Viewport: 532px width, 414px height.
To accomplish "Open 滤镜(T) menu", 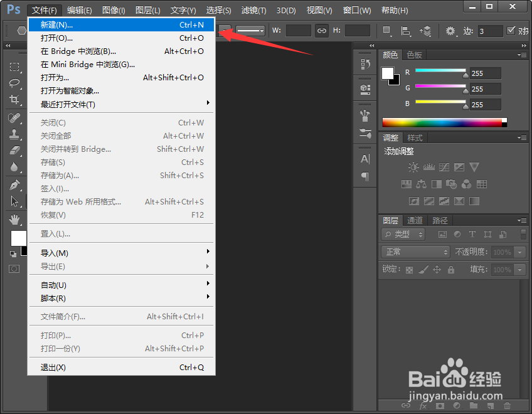I will coord(254,10).
